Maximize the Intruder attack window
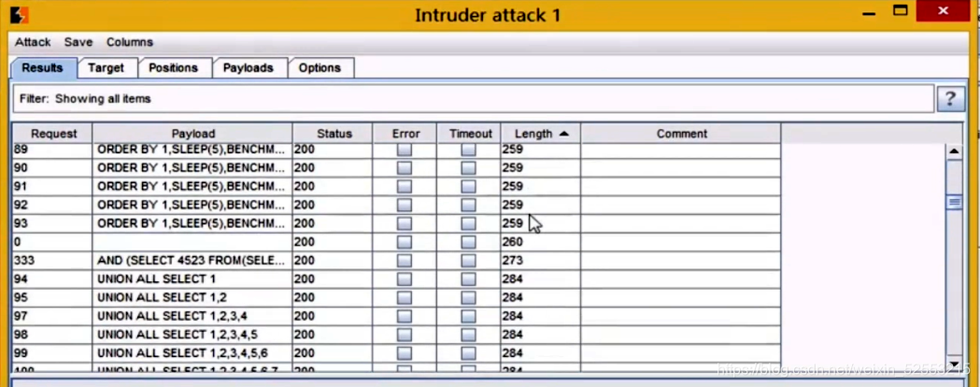This screenshot has width=980, height=387. coord(900,10)
